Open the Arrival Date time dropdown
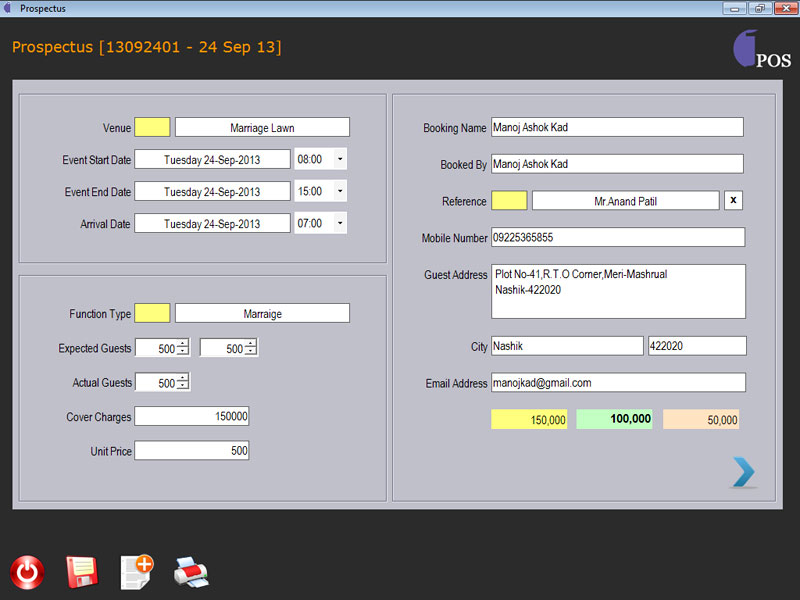The image size is (800, 600). (x=339, y=223)
